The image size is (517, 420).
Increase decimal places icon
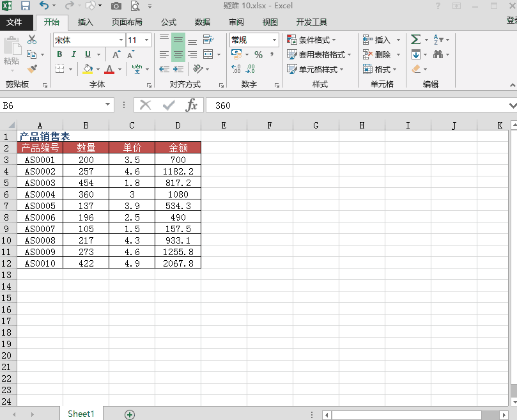[236, 69]
